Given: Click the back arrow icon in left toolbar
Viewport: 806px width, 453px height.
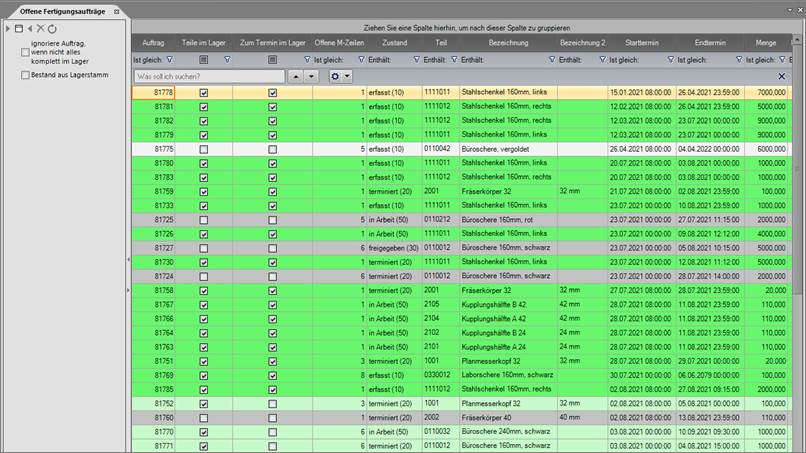Looking at the screenshot, I should point(29,28).
